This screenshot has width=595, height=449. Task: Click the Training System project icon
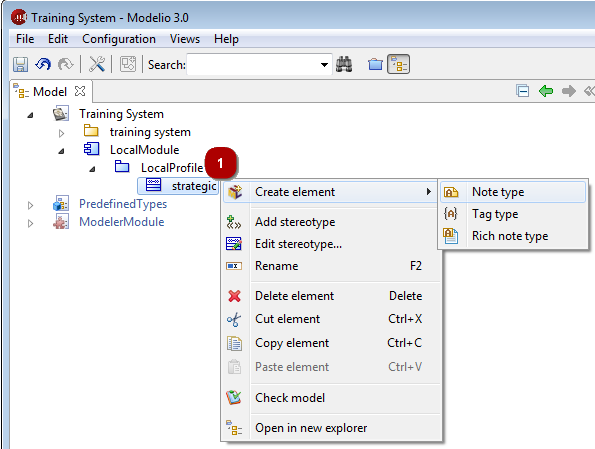click(61, 114)
